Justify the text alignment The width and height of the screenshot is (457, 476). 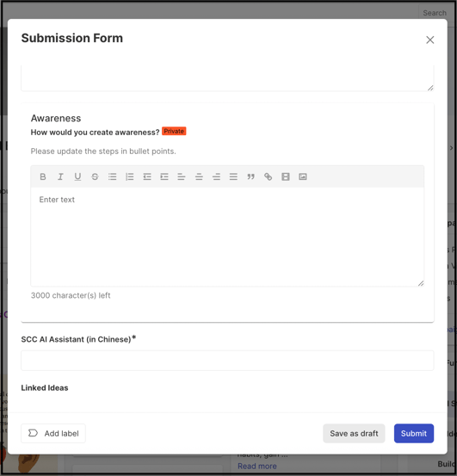[x=233, y=176]
